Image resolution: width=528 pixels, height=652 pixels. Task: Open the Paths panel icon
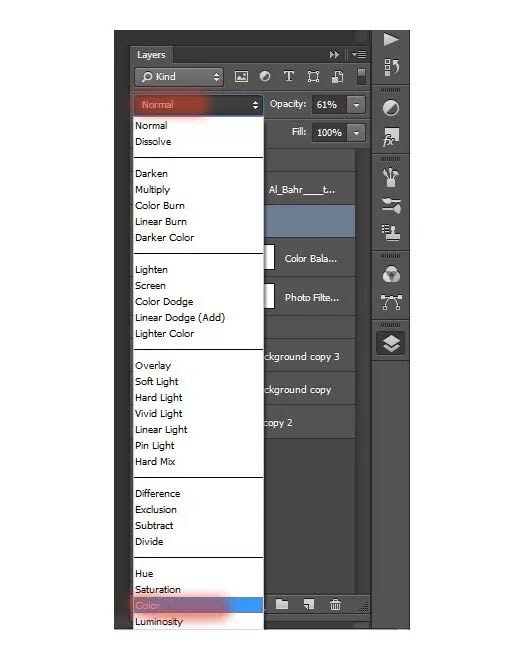tap(391, 302)
